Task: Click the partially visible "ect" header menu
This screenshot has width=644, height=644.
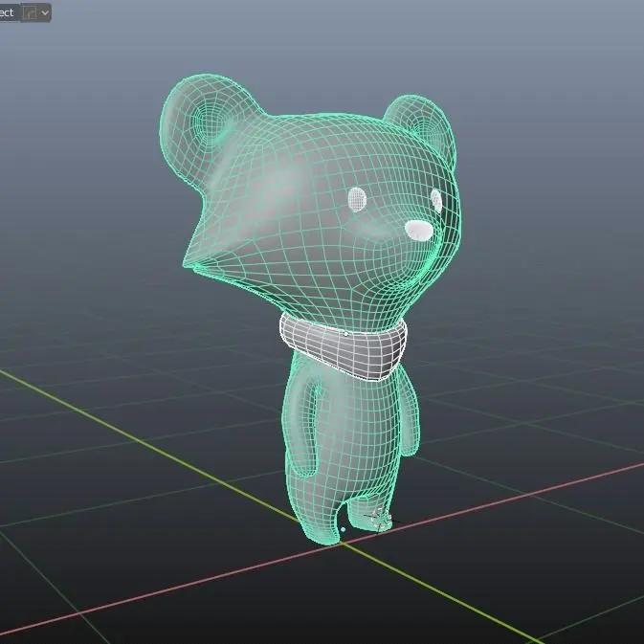Action: tap(8, 12)
